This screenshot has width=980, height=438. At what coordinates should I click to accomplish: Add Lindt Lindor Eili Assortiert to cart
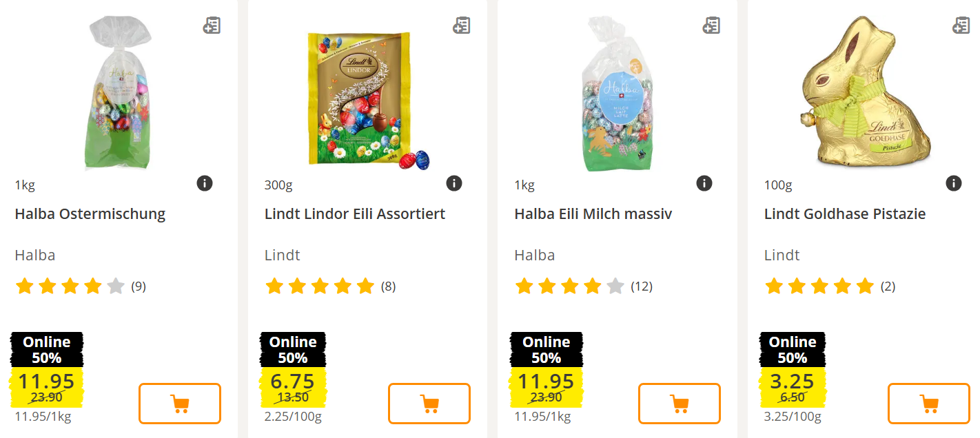pos(429,404)
